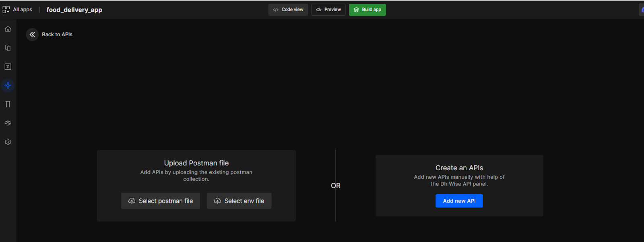Viewport: 644px width, 242px height.
Task: Click the Back to APIs text
Action: pyautogui.click(x=57, y=35)
